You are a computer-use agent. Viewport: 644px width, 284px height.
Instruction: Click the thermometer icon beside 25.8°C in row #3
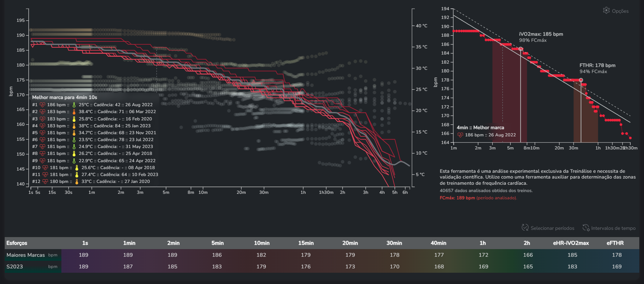tap(74, 119)
